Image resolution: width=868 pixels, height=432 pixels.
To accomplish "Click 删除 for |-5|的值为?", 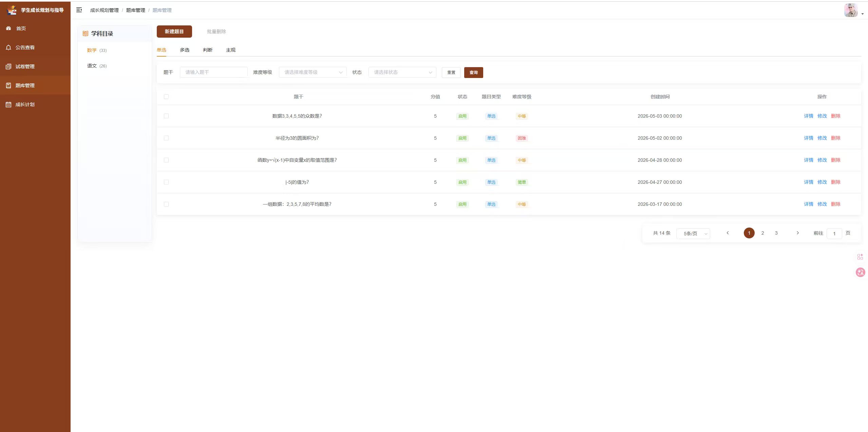I will point(836,182).
